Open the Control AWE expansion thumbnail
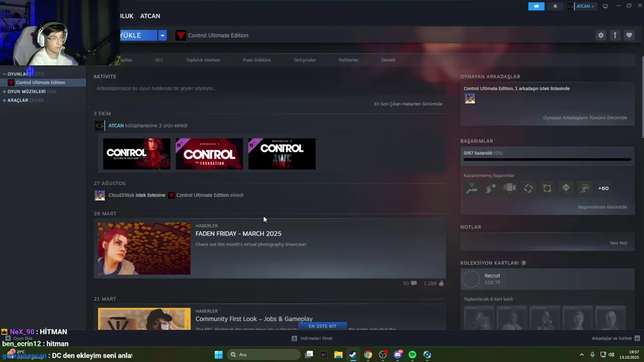Viewport: 644px width, 362px height. 282,154
